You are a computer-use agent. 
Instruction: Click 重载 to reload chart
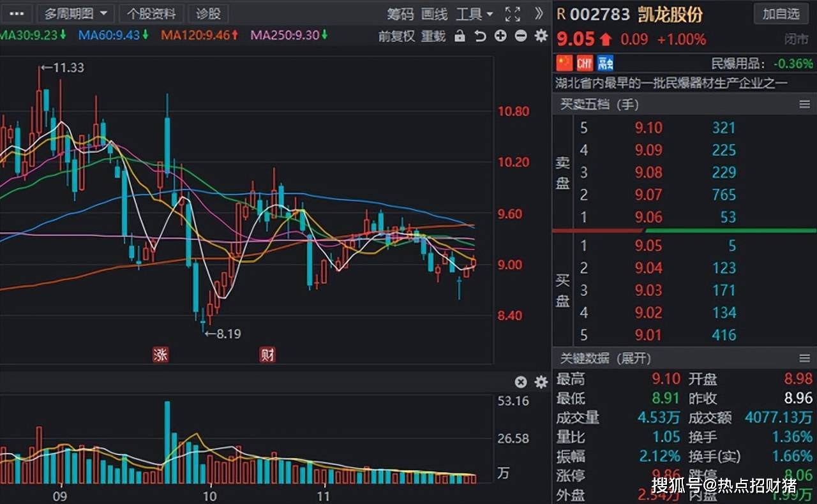[433, 36]
